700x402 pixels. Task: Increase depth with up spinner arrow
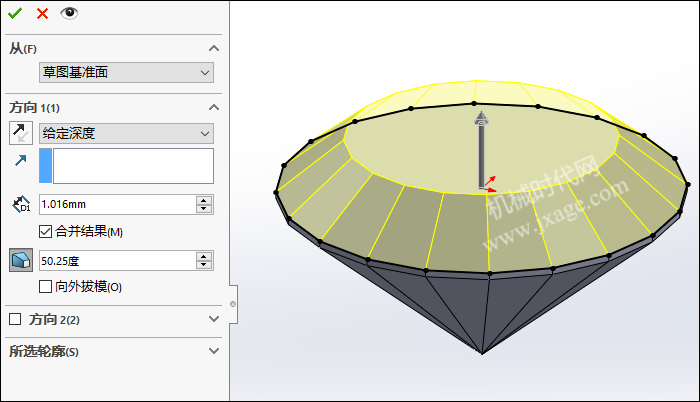[x=204, y=200]
